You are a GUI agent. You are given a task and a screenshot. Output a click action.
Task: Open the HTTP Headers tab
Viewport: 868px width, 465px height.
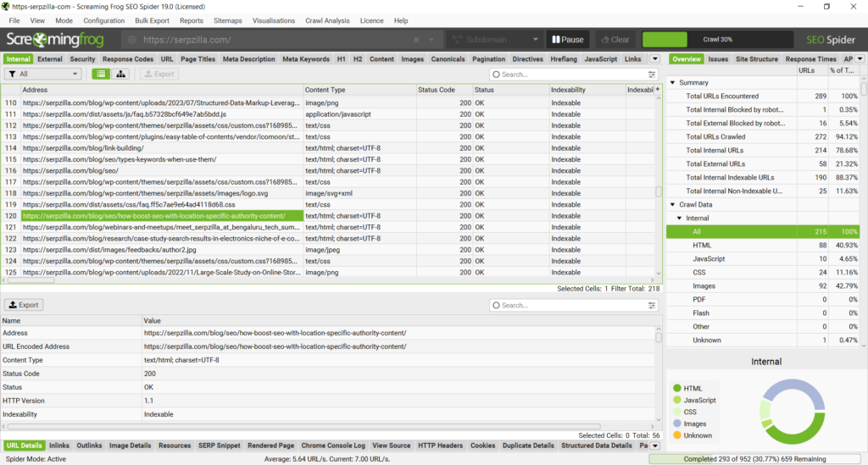tap(440, 446)
